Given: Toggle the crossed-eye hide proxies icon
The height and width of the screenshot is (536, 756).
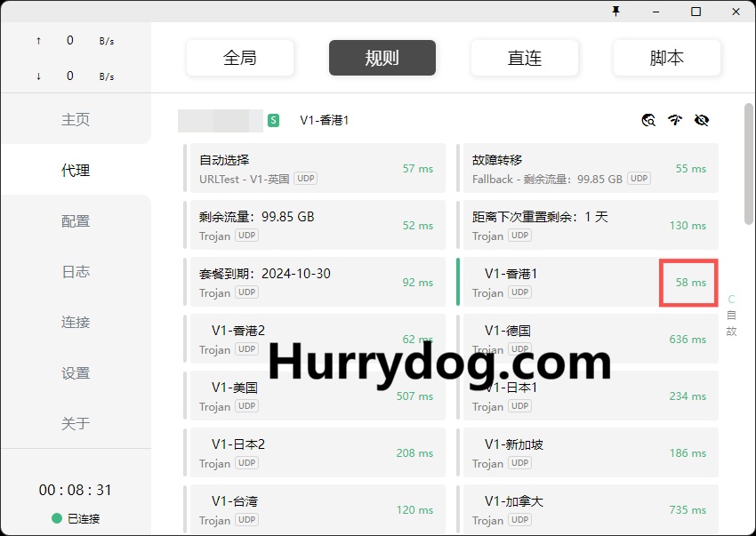Looking at the screenshot, I should point(702,120).
